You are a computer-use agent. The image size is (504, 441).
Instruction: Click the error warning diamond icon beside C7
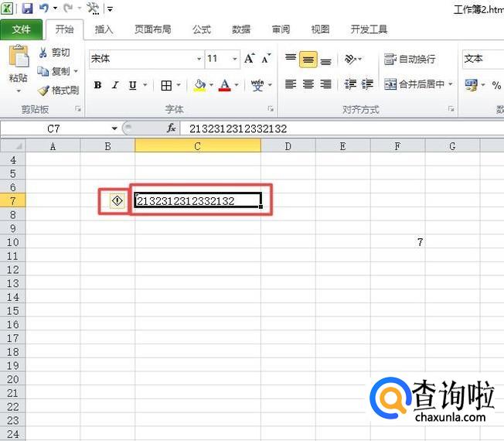click(117, 201)
